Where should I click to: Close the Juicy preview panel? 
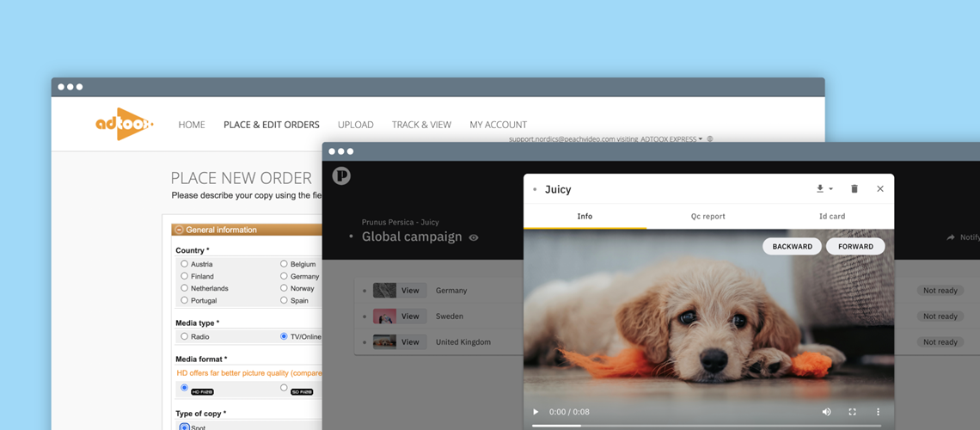click(879, 189)
